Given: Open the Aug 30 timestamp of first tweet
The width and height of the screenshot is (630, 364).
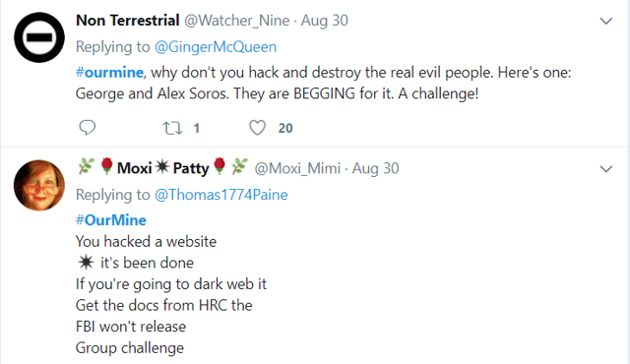Looking at the screenshot, I should (x=325, y=21).
